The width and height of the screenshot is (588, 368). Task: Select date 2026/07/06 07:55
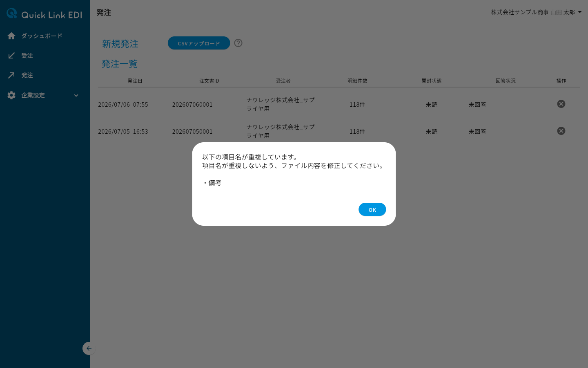tap(123, 105)
